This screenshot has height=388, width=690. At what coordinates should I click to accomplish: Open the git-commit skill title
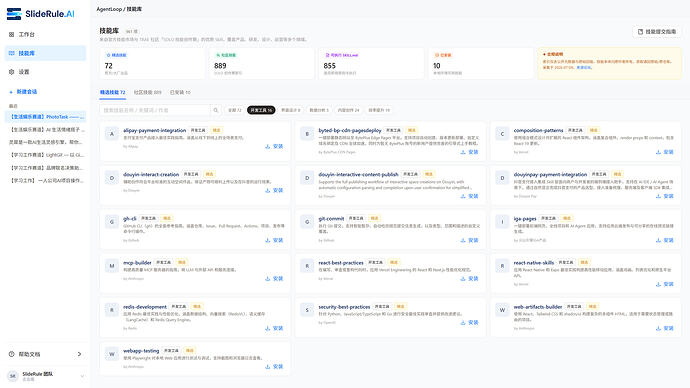331,218
